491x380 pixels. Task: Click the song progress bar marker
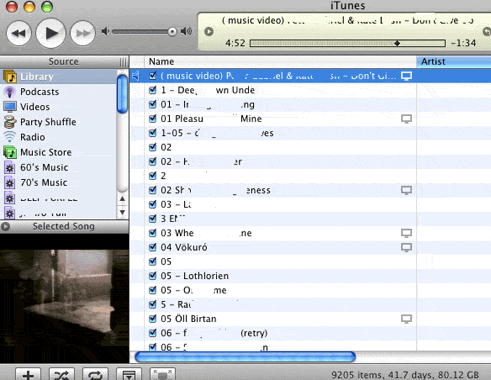(x=397, y=43)
